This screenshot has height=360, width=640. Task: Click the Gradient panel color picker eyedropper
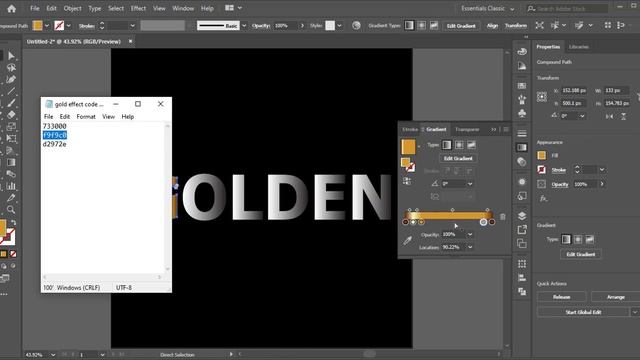[x=407, y=240]
